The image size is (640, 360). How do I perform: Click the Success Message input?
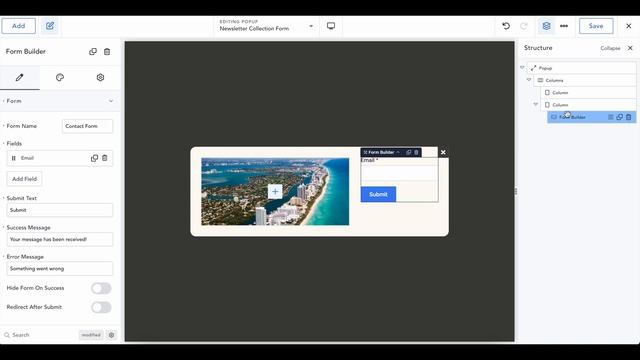pos(60,240)
